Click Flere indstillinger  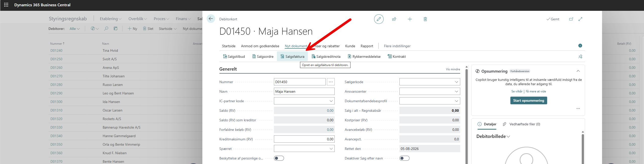tap(397, 46)
